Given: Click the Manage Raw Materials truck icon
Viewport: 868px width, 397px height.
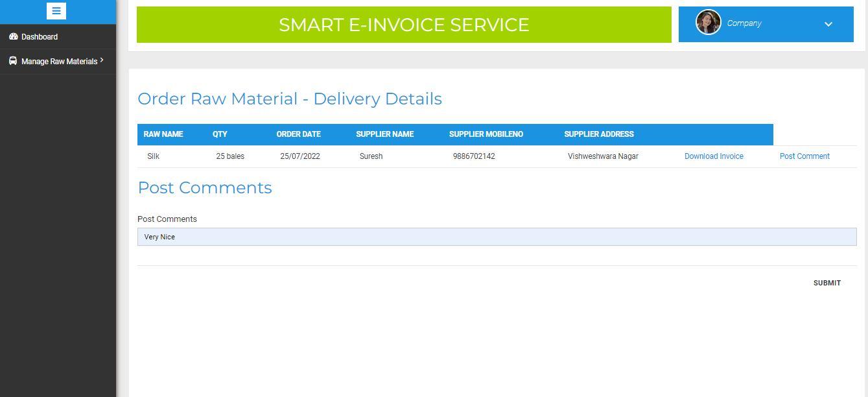Looking at the screenshot, I should pyautogui.click(x=13, y=61).
